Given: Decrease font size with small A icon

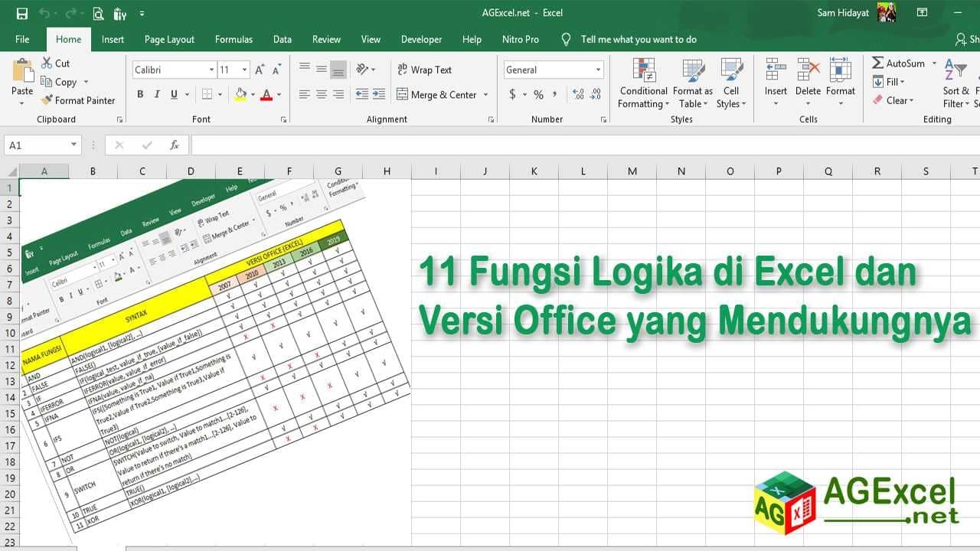Looking at the screenshot, I should point(276,70).
